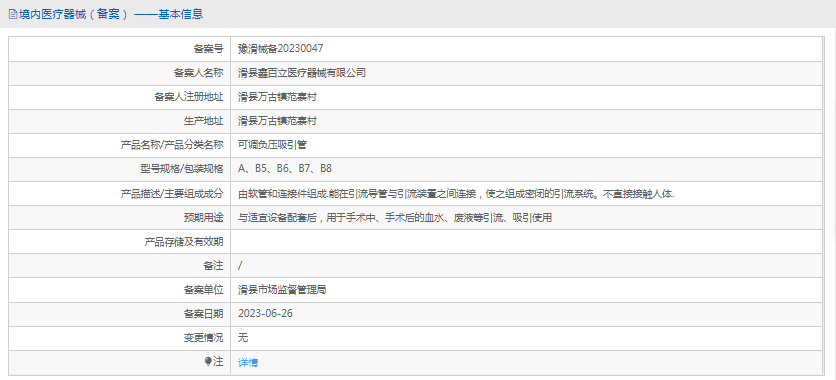Click the lightbulb icon next to 注
Image resolution: width=836 pixels, height=380 pixels.
[x=208, y=362]
